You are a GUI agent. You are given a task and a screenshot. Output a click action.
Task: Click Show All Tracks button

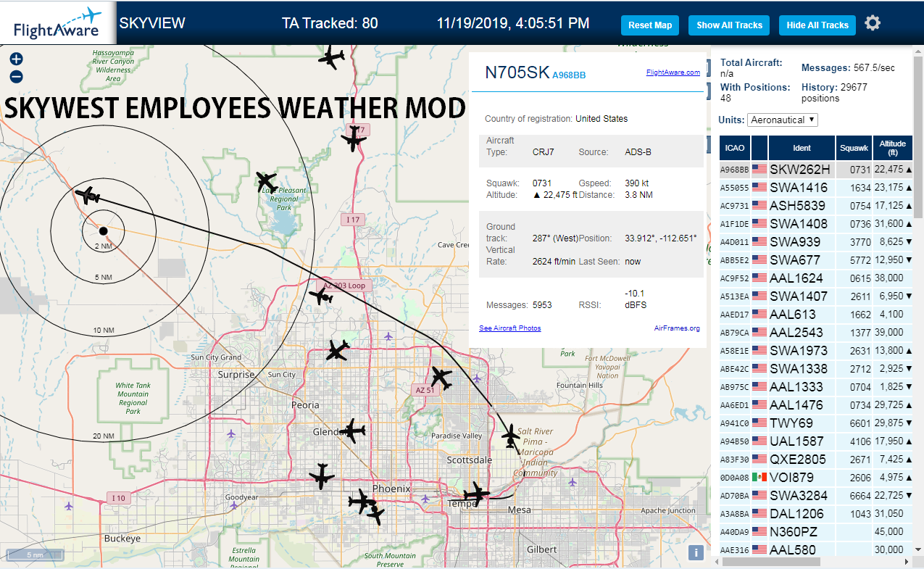point(729,25)
